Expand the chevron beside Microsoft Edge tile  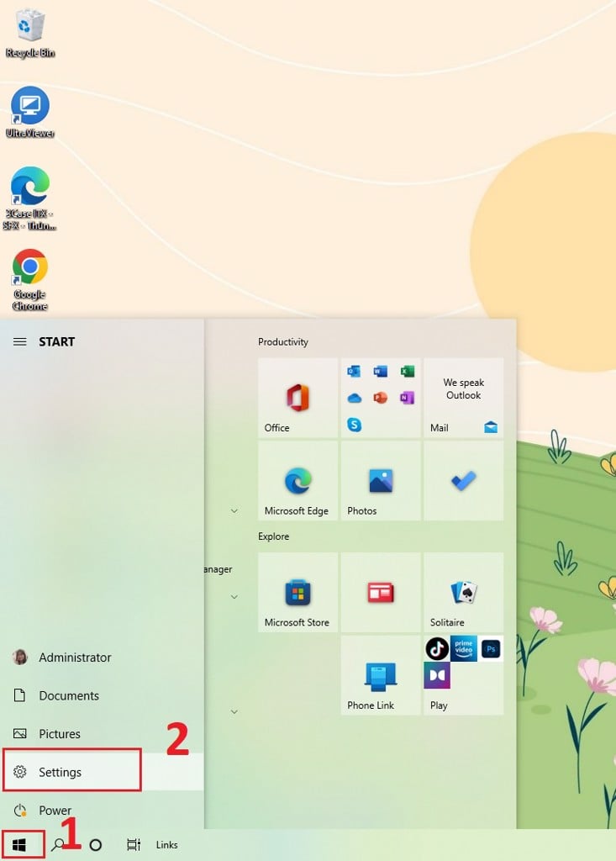tap(234, 510)
